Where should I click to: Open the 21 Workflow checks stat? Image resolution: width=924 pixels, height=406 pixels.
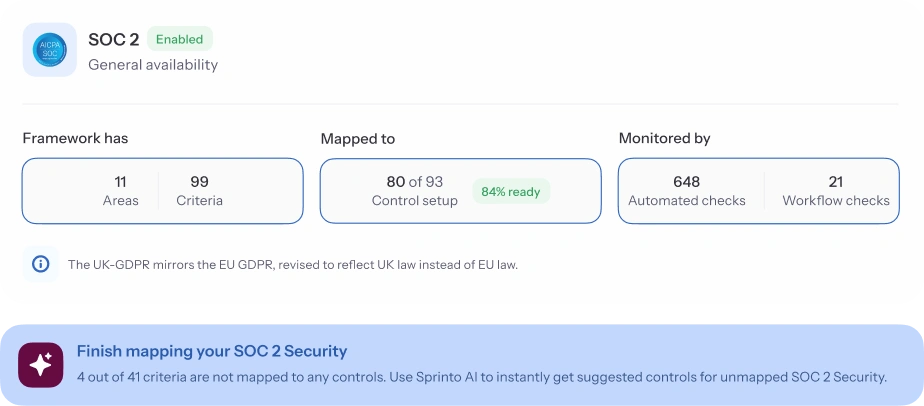pyautogui.click(x=836, y=191)
